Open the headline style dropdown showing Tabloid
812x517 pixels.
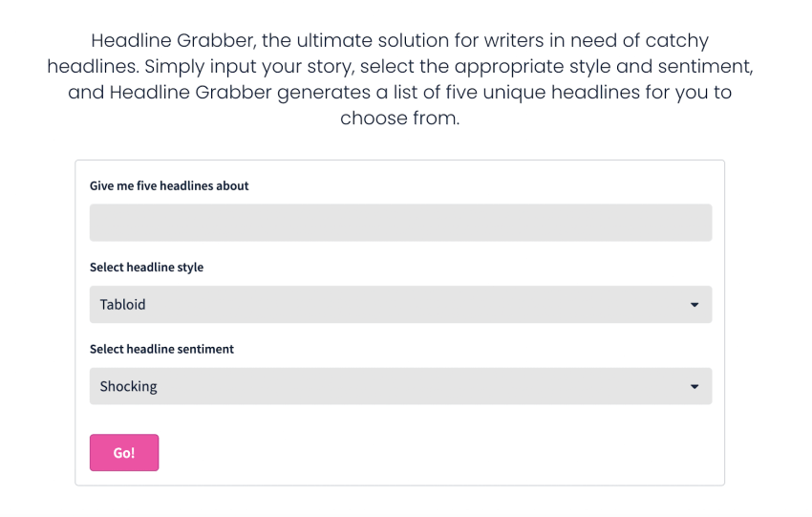click(400, 305)
